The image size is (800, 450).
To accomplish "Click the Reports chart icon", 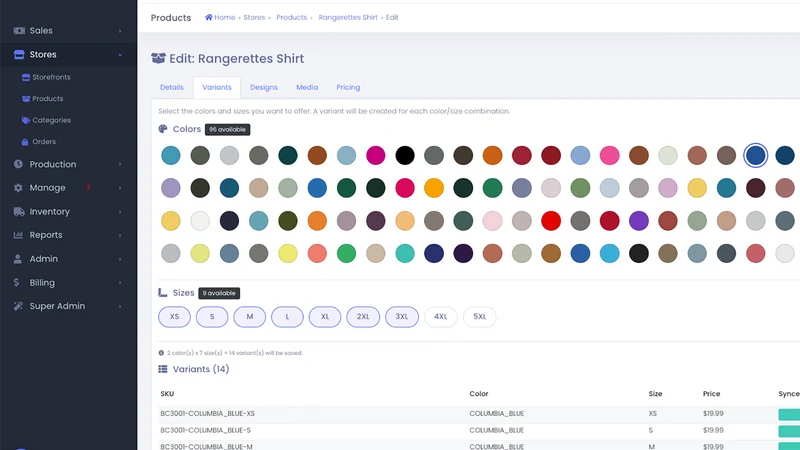I will click(x=18, y=235).
